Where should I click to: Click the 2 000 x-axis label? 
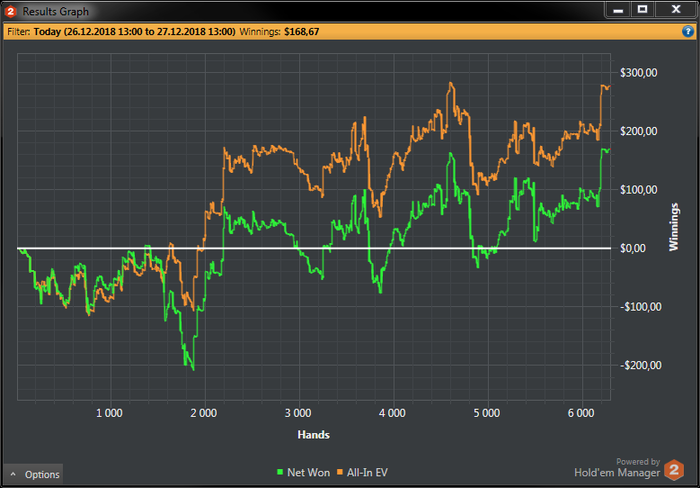click(x=204, y=413)
